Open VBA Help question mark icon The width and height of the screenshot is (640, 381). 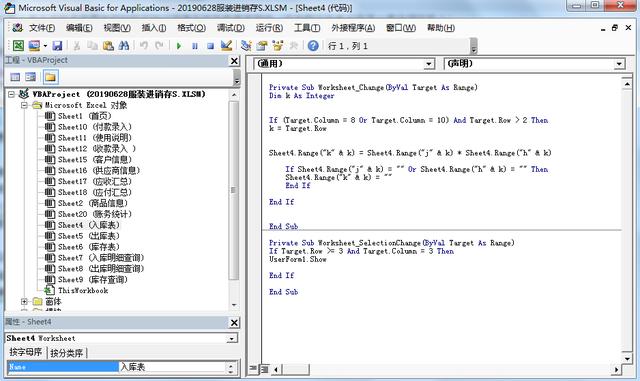point(313,46)
